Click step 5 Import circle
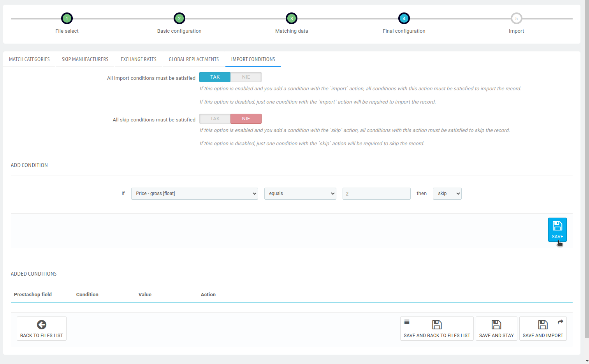Screen dimensions: 589x364 (517, 18)
